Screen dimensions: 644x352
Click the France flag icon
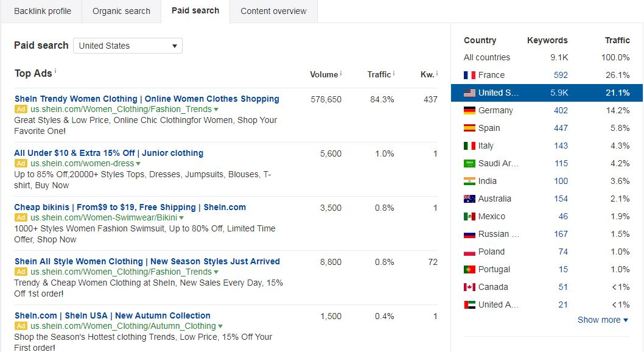[469, 75]
